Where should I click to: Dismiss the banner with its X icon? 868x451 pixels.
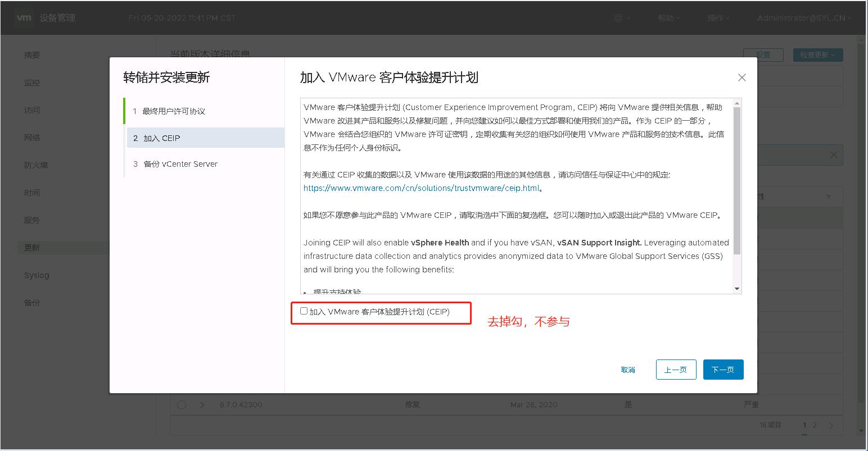[x=834, y=155]
